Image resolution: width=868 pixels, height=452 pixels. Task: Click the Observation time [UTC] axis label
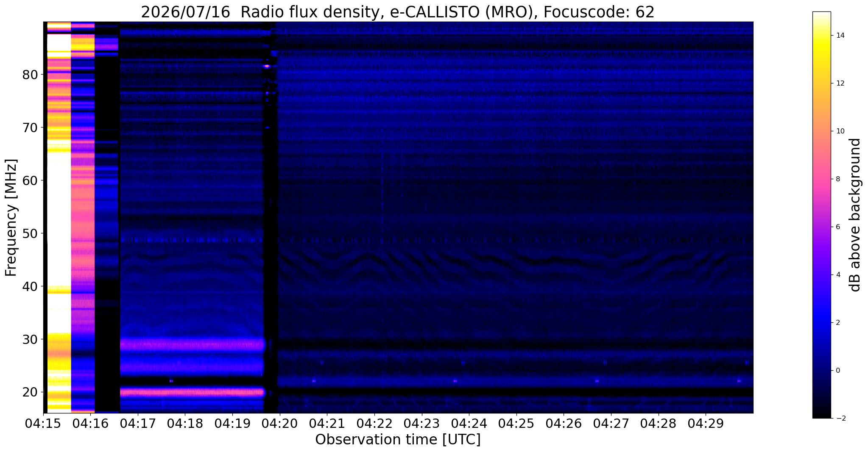tap(398, 439)
